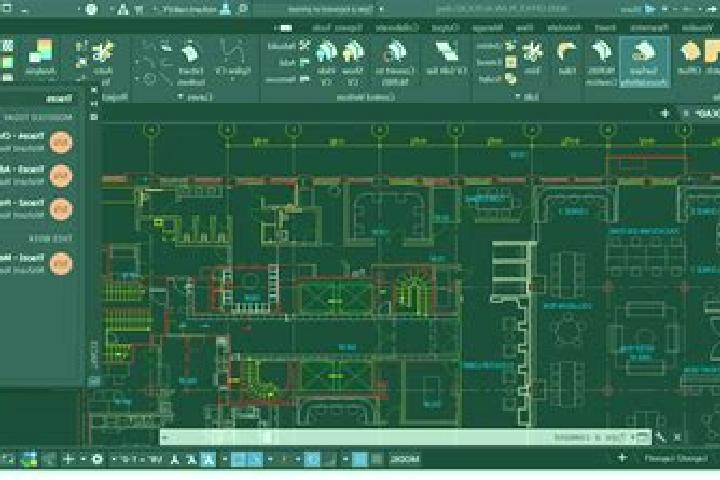Viewport: 720px width, 480px height.
Task: Click the Hide CV icon
Action: [x=326, y=63]
